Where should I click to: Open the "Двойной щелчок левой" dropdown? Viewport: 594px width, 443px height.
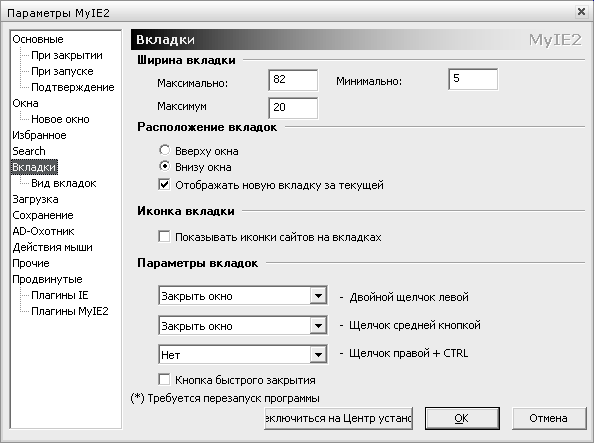tap(243, 296)
